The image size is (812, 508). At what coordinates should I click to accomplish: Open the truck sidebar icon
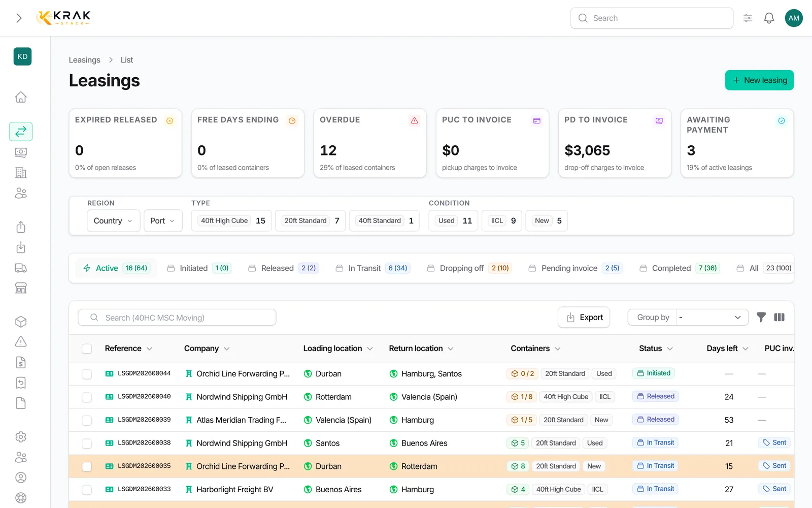[x=21, y=268]
